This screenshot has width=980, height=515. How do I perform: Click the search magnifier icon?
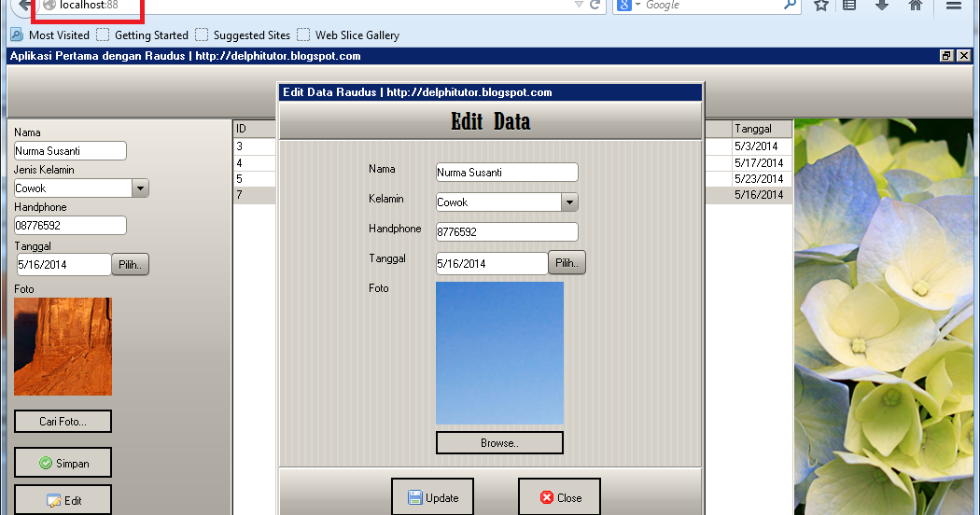790,5
